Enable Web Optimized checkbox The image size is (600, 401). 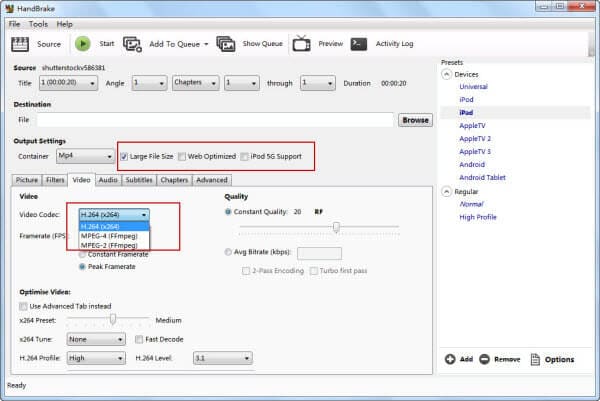point(182,156)
